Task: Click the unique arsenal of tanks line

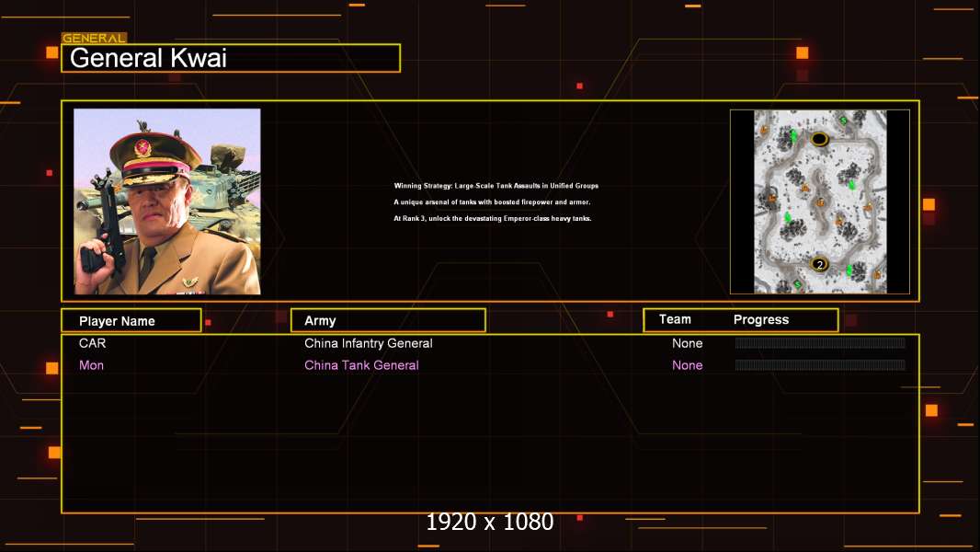Action: click(x=492, y=201)
